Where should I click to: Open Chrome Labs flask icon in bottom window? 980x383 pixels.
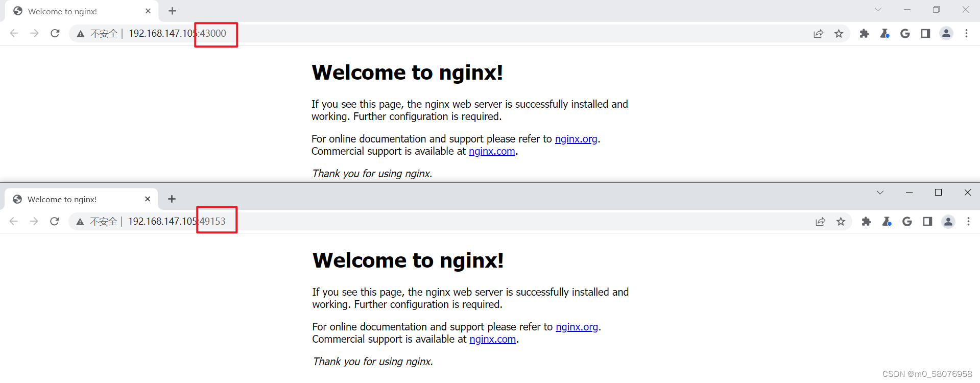(887, 221)
